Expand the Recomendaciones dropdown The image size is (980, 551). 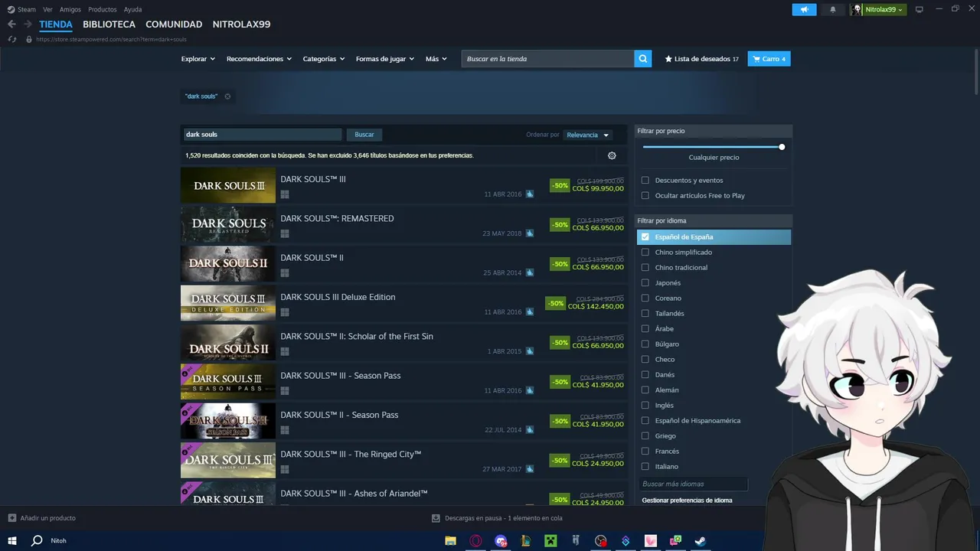point(259,59)
